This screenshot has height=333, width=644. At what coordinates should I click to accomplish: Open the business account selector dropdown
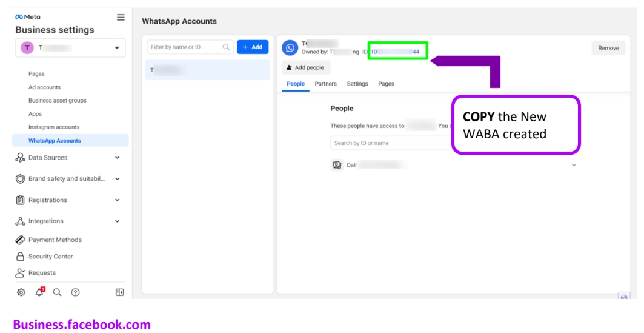(x=71, y=48)
